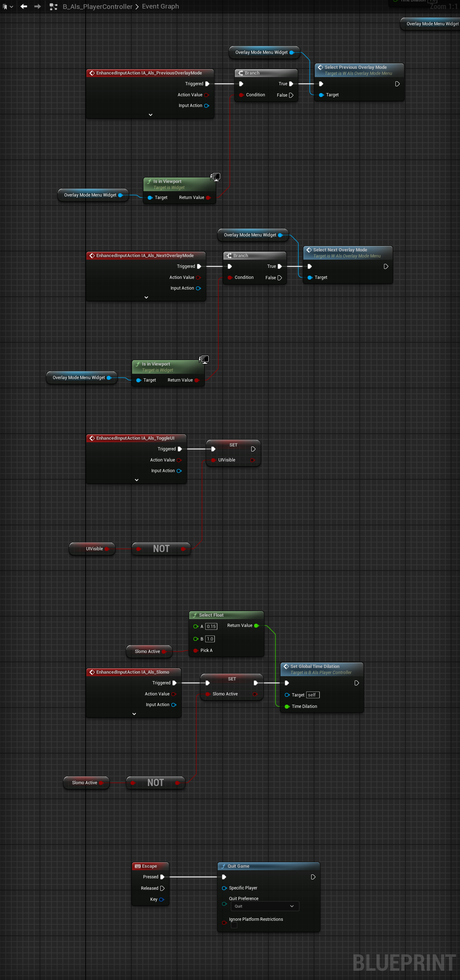Edit the A value 0.15 in Select Float
Screen dimensions: 460x980
pos(211,626)
